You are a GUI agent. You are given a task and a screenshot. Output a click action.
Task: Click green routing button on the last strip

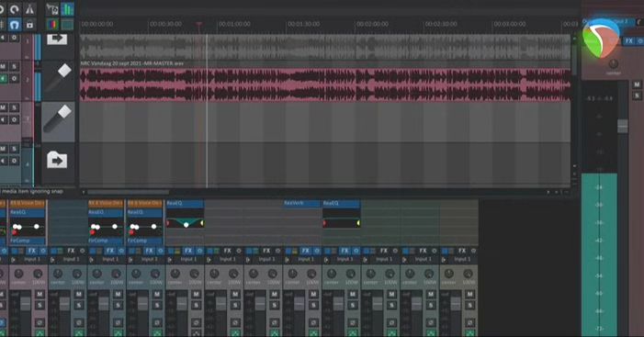pyautogui.click(x=469, y=333)
